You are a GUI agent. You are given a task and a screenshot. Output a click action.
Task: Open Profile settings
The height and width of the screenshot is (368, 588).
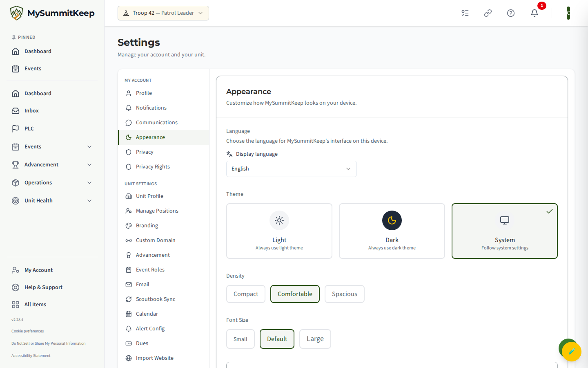[163, 93]
